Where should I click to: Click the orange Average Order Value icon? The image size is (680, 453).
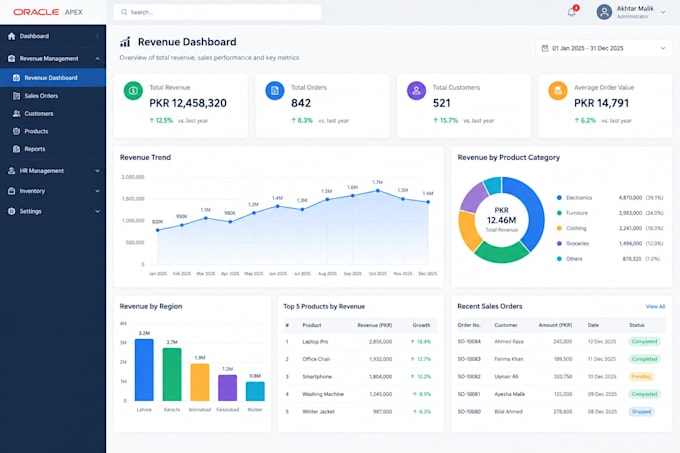tap(558, 91)
